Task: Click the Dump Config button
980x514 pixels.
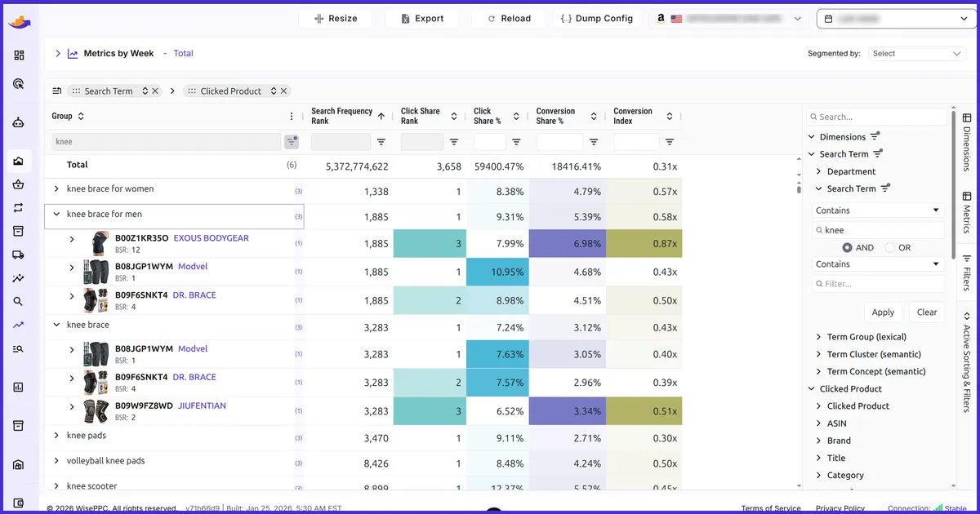Action: coord(597,19)
